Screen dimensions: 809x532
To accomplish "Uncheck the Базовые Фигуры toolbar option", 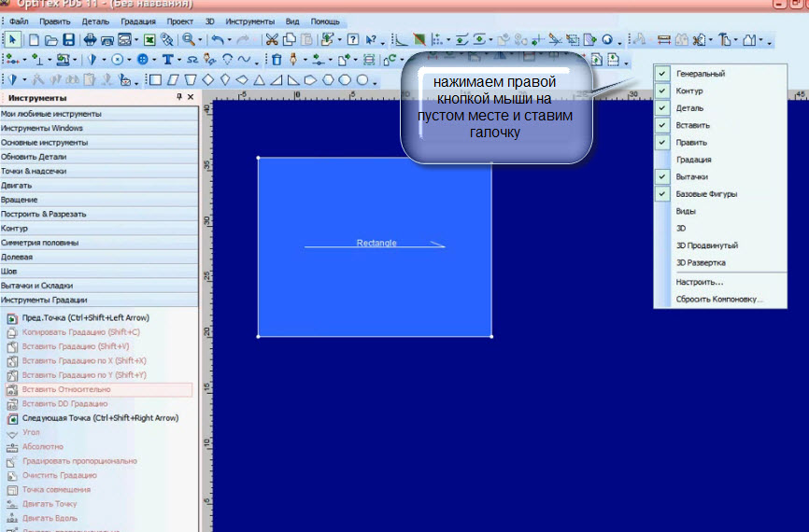I will [719, 194].
